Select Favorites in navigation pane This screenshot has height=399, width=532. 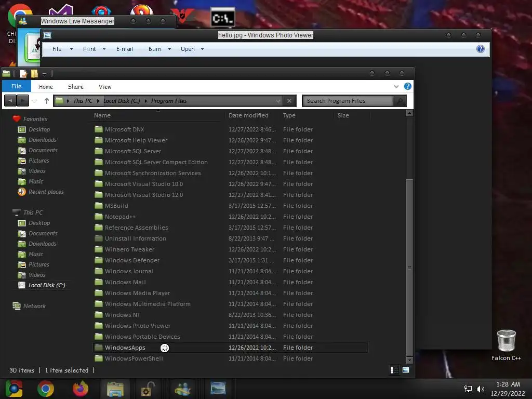pyautogui.click(x=35, y=119)
